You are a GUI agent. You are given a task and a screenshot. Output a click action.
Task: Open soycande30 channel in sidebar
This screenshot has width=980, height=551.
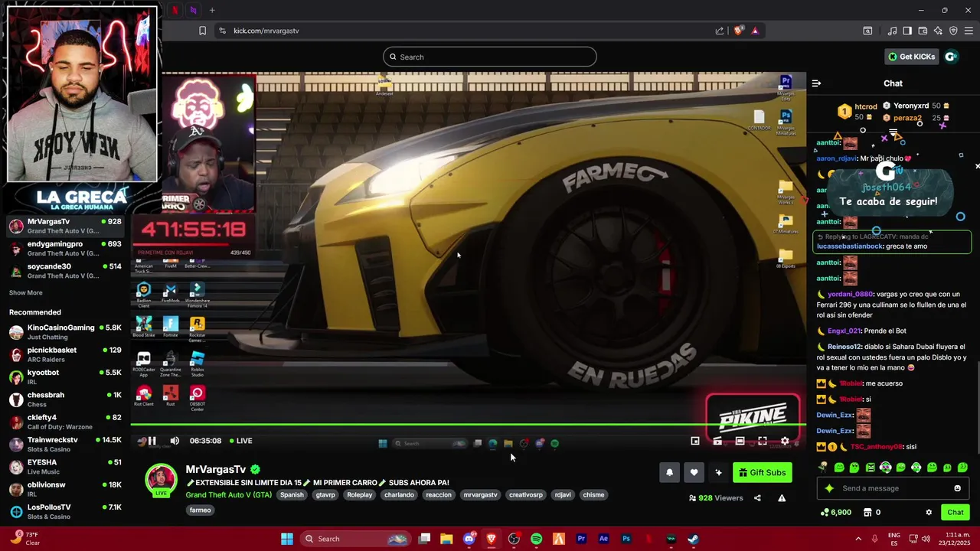point(65,271)
